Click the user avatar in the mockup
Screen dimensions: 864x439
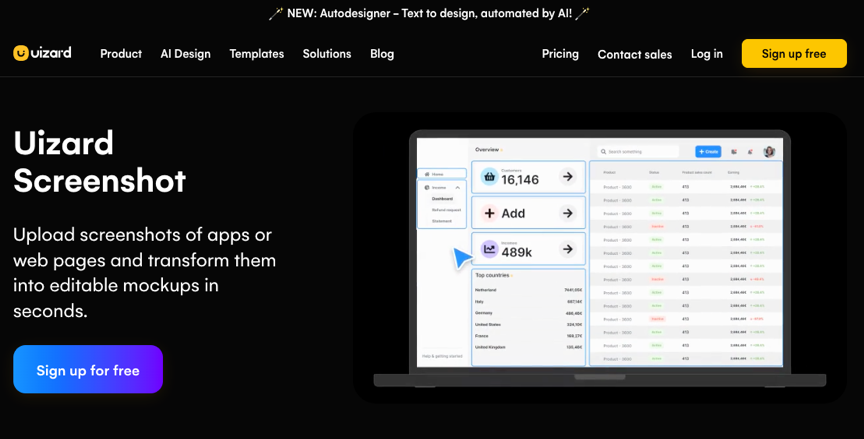point(769,151)
